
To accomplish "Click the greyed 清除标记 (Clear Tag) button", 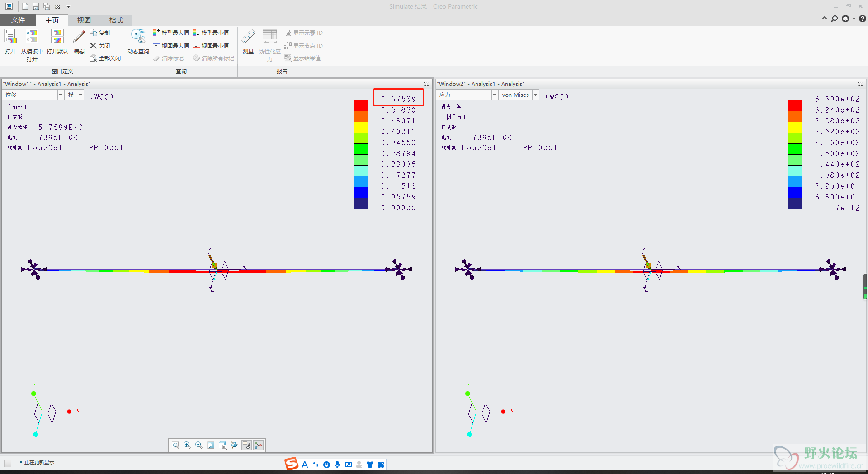I will click(168, 58).
